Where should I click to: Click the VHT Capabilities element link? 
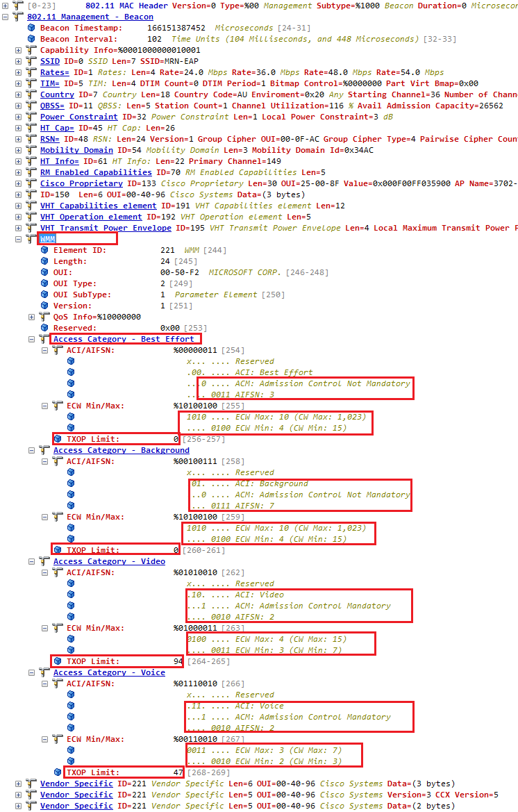98,206
